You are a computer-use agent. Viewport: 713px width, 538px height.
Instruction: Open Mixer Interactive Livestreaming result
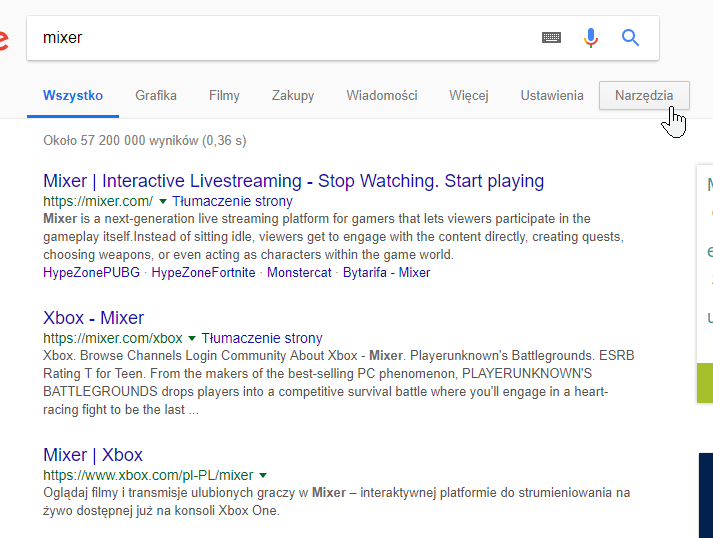293,181
